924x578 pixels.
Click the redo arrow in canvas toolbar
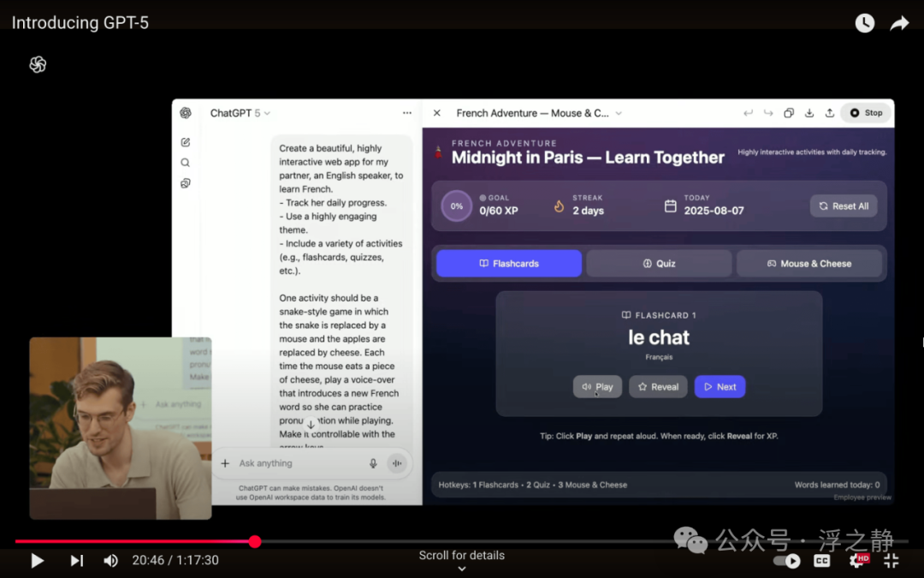(768, 113)
